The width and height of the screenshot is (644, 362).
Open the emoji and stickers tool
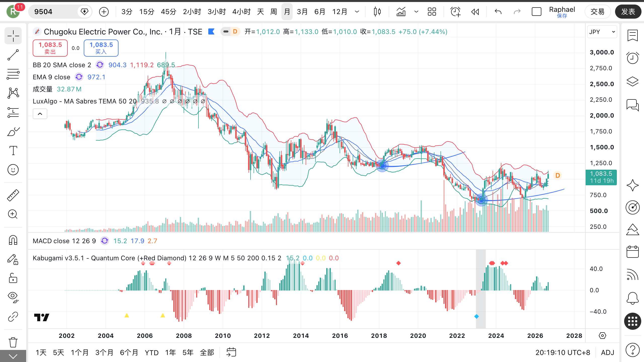point(13,170)
